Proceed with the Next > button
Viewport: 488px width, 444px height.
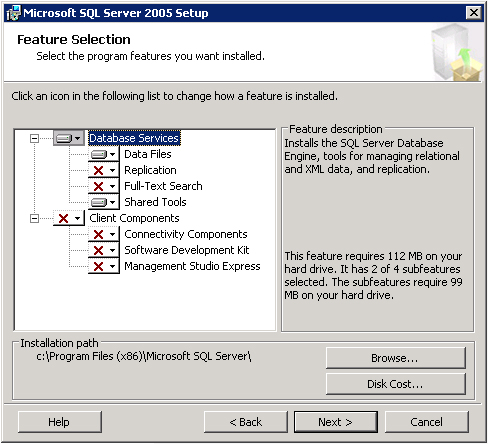pos(336,422)
